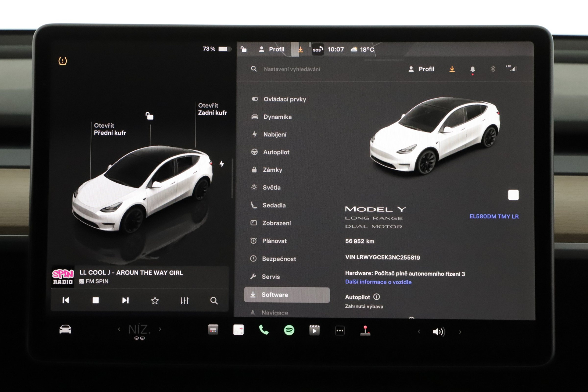Click the EL580DM TMY LR vehicle name link
This screenshot has height=392, width=588.
click(x=494, y=216)
